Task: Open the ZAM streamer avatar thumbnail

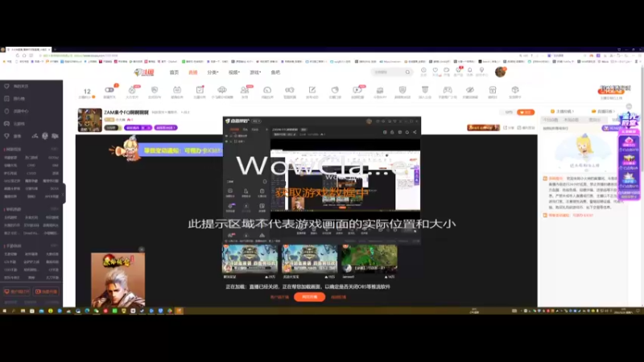Action: (x=90, y=120)
